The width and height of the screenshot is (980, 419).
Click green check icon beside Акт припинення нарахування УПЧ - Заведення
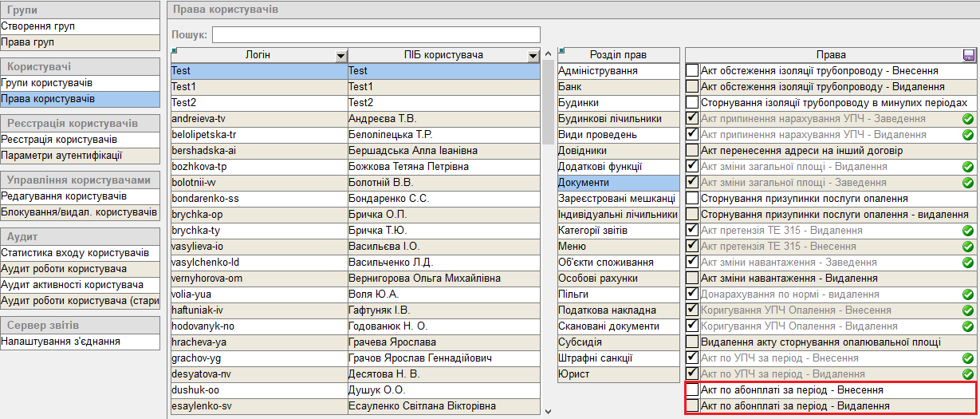(968, 119)
